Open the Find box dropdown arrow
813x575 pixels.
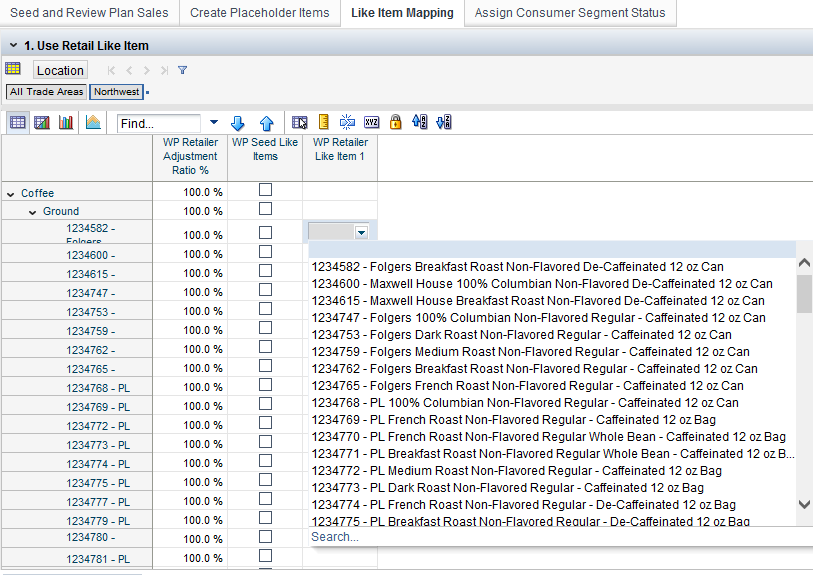click(213, 123)
